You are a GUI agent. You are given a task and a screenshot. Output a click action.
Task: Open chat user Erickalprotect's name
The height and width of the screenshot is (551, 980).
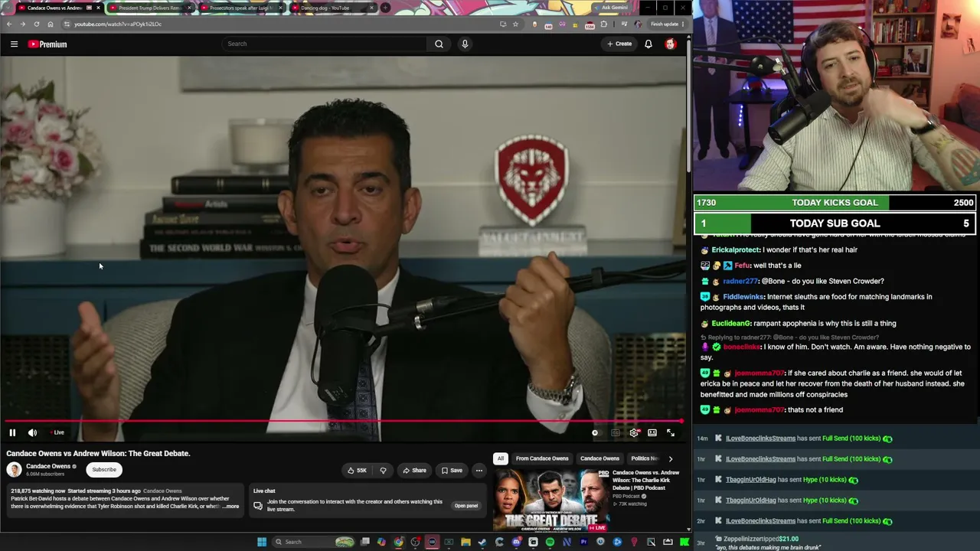(x=735, y=249)
